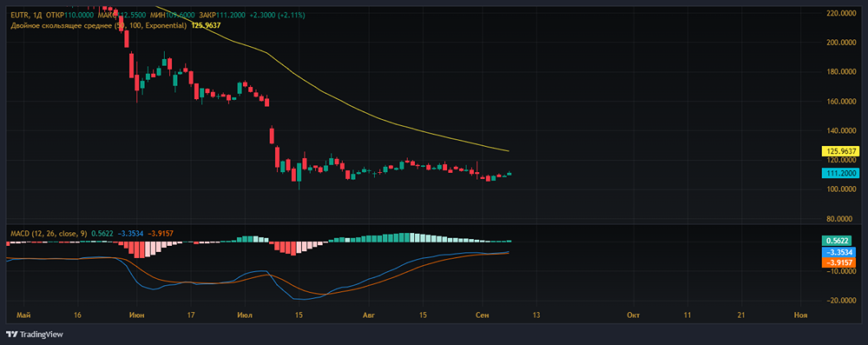The width and height of the screenshot is (868, 345).
Task: Click the Ноя date label
Action: (800, 315)
